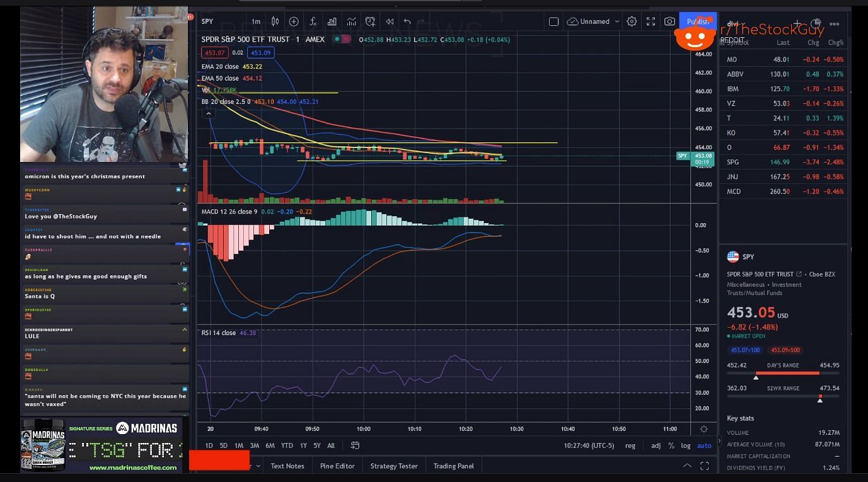Open timezone menu 10:27:40 (UTC-5)

coord(589,445)
